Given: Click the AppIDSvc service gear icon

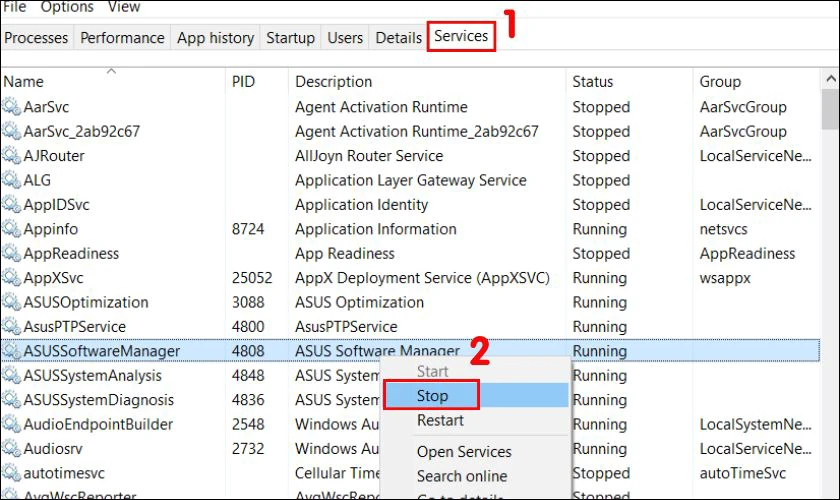Looking at the screenshot, I should coord(11,204).
